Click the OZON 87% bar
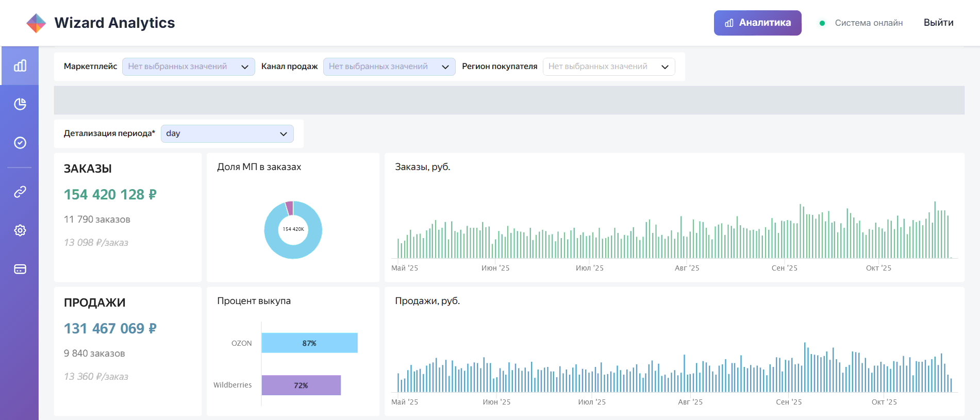This screenshot has height=420, width=980. (309, 343)
